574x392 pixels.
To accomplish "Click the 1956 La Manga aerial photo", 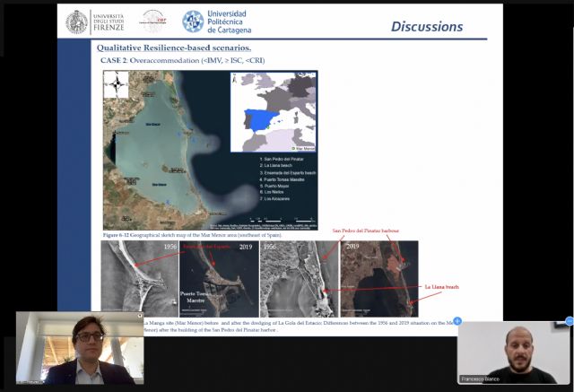I will click(x=138, y=278).
